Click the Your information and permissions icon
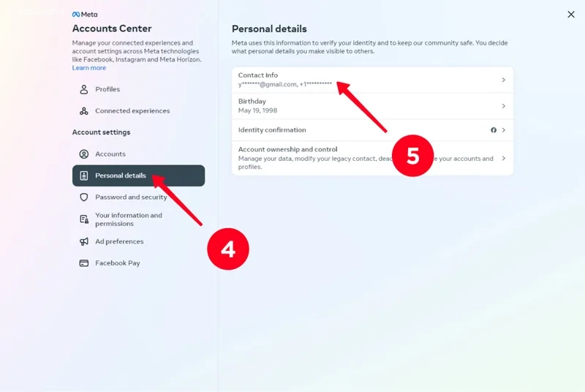 (x=84, y=219)
